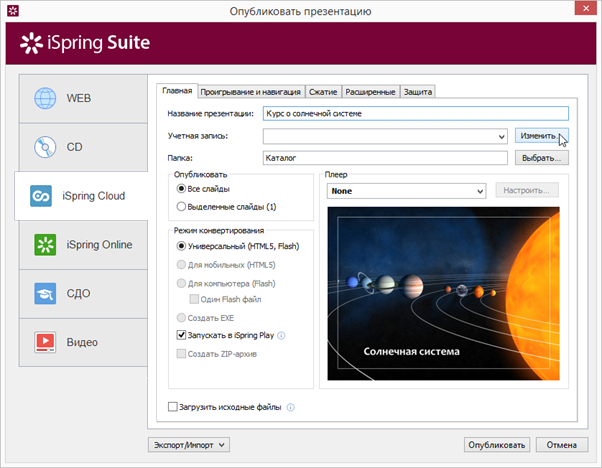Select Выделенные слайды (1) option
Screen dimensions: 602x468
pos(181,207)
